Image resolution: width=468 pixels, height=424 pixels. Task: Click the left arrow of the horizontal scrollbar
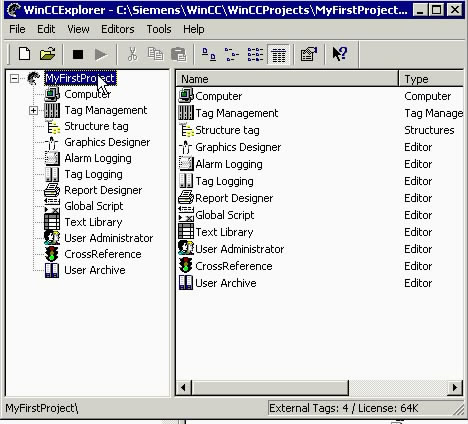(183, 388)
